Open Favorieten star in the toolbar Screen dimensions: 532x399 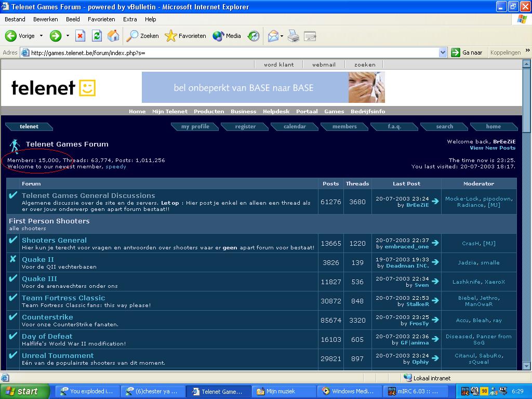185,36
